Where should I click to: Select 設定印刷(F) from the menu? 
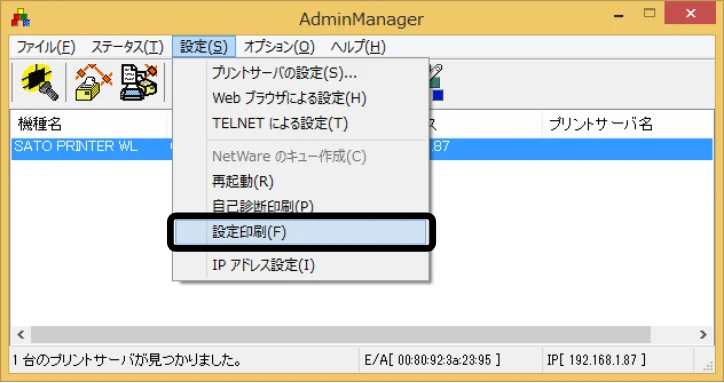[x=301, y=232]
